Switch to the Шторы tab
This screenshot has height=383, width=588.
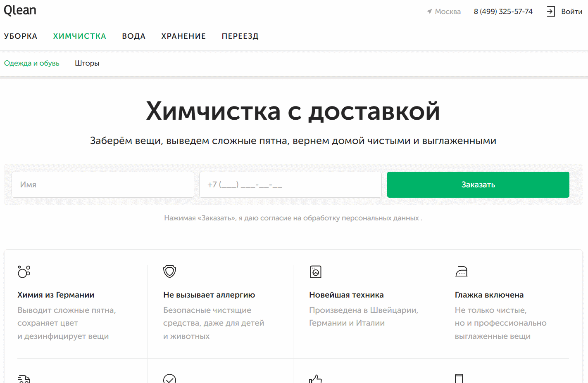pos(87,63)
